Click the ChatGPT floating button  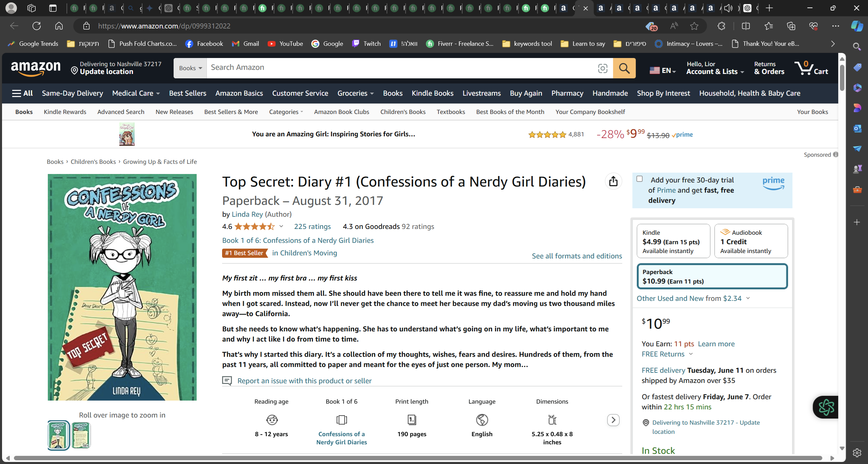[826, 407]
